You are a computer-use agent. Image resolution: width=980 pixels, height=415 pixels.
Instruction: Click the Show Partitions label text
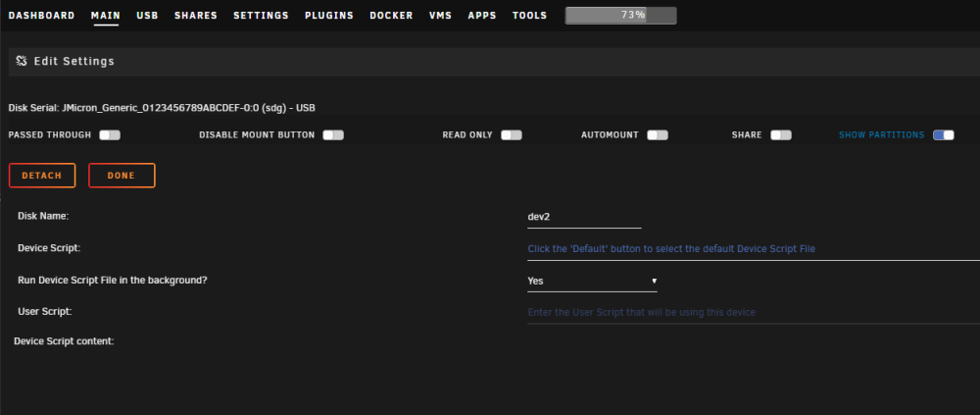point(881,135)
